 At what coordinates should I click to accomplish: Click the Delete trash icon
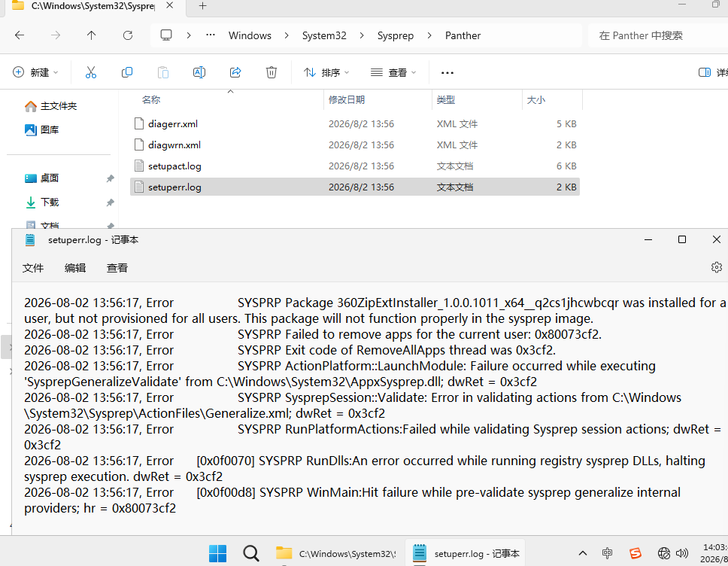[271, 72]
